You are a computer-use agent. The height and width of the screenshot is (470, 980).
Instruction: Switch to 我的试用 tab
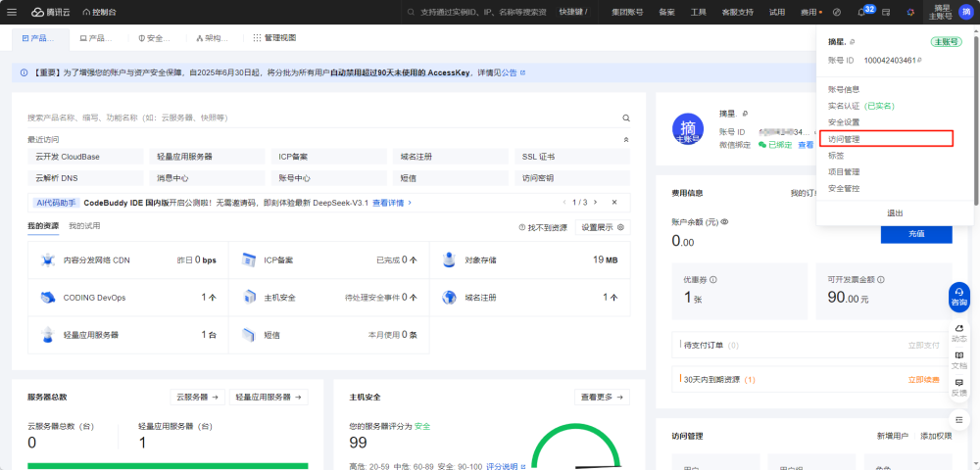(x=84, y=226)
